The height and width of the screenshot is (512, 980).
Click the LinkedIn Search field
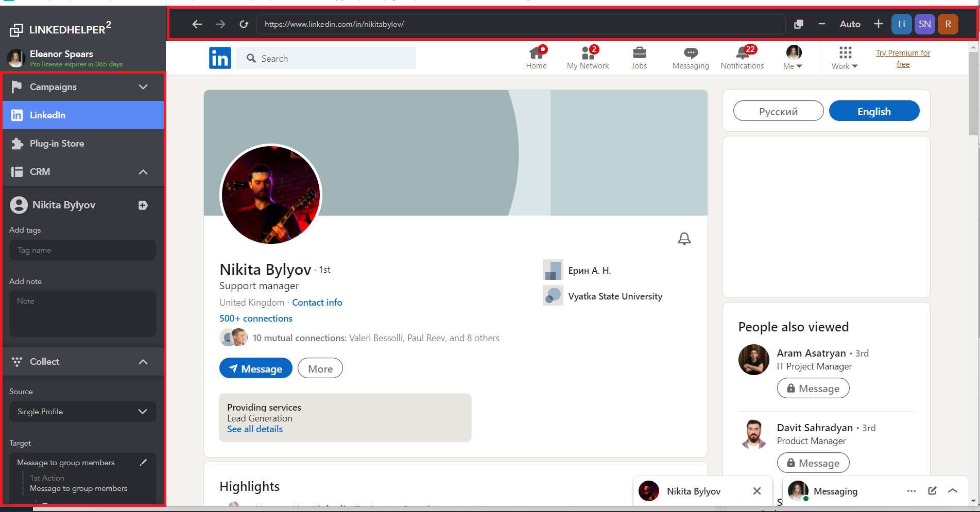click(326, 58)
